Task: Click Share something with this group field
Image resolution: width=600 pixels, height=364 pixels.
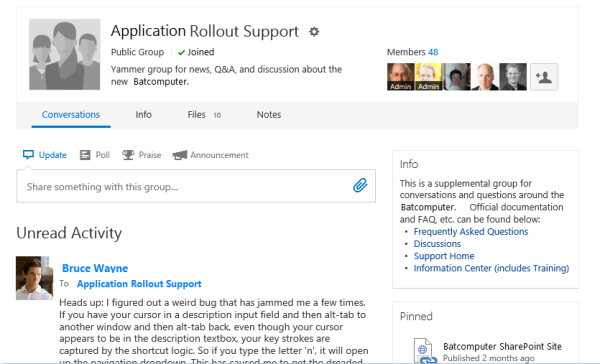Action: pyautogui.click(x=196, y=186)
